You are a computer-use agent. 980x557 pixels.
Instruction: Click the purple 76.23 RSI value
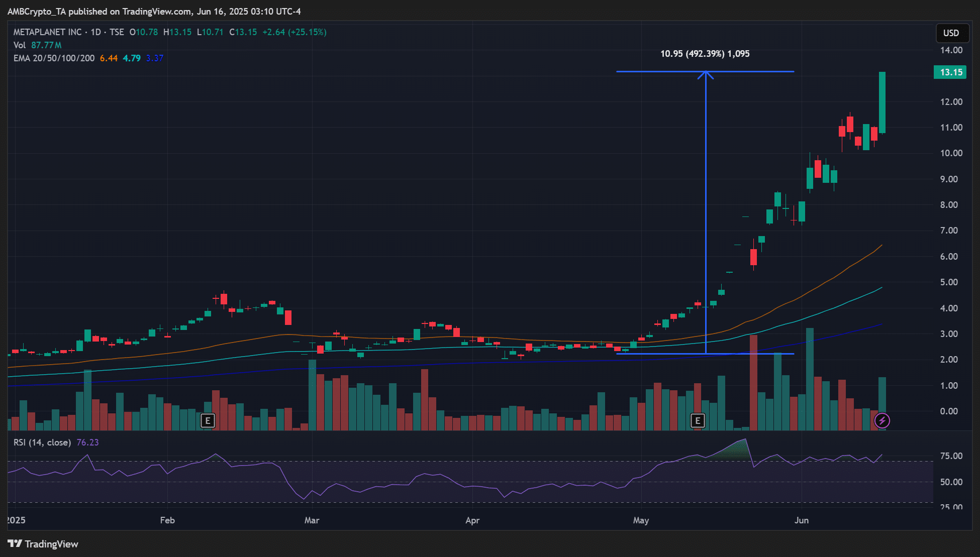point(87,442)
